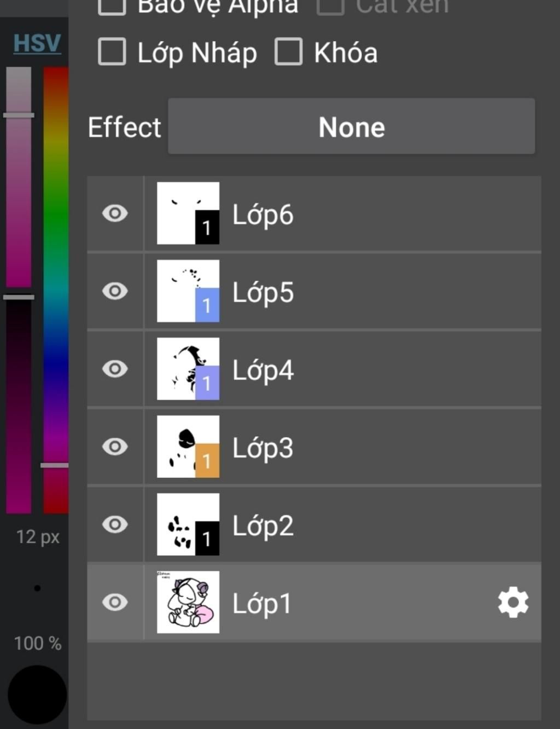Toggle visibility of Lớp4 layer
This screenshot has width=560, height=729.
click(115, 369)
